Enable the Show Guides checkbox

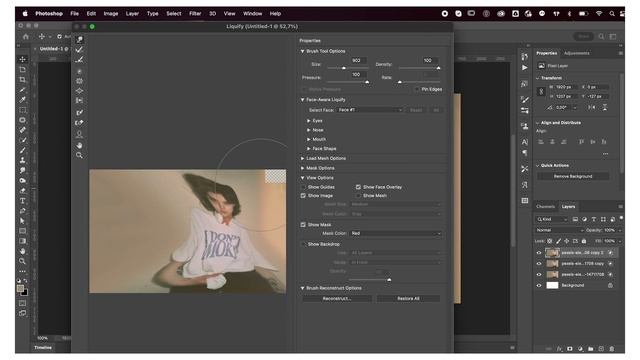pos(303,187)
